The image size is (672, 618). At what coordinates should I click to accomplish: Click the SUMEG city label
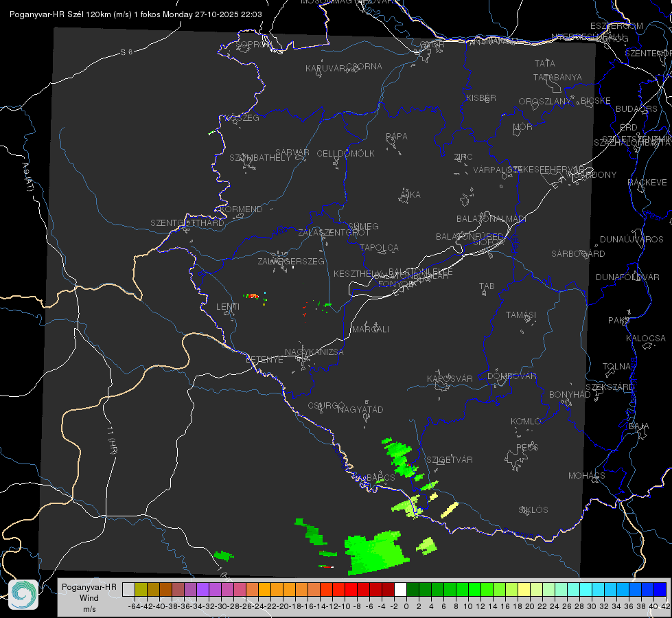click(363, 227)
